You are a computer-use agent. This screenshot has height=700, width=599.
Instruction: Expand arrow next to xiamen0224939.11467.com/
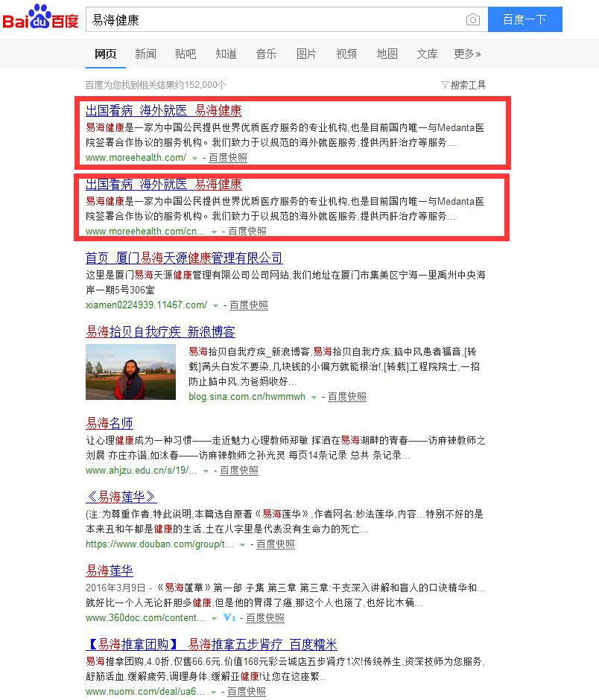[x=216, y=306]
